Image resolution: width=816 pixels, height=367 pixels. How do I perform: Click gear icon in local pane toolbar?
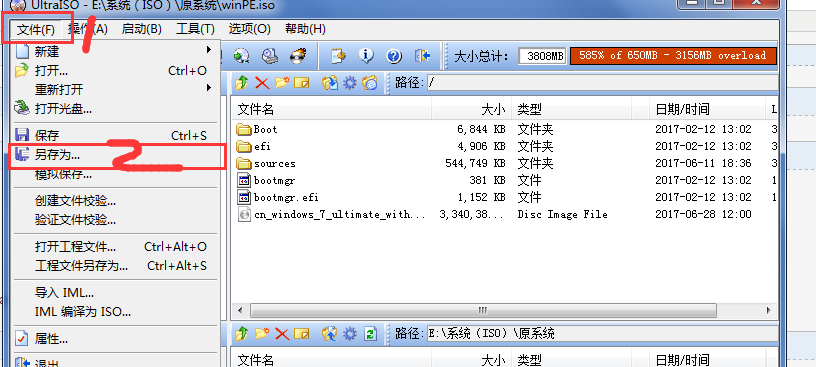(x=350, y=333)
